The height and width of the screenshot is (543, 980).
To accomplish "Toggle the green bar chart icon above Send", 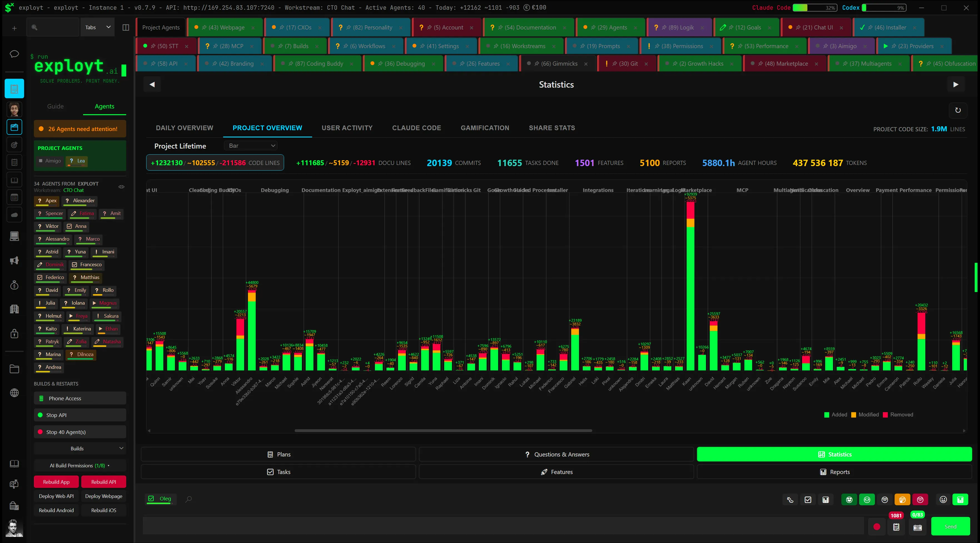I will coord(960,500).
